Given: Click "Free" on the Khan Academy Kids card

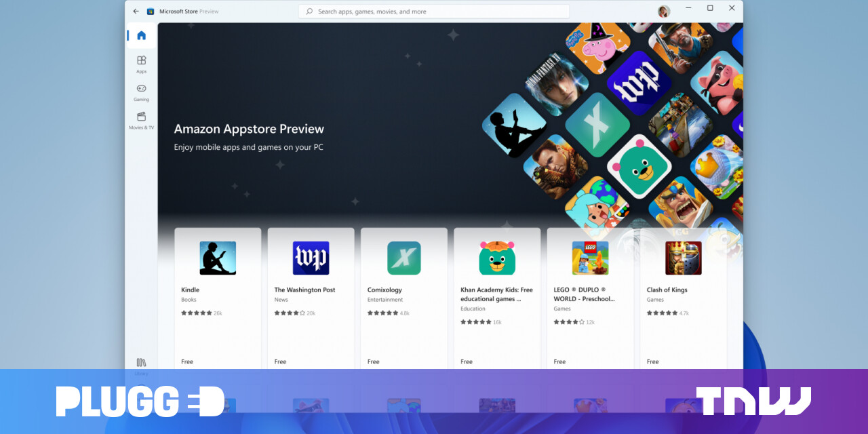Looking at the screenshot, I should (x=467, y=362).
